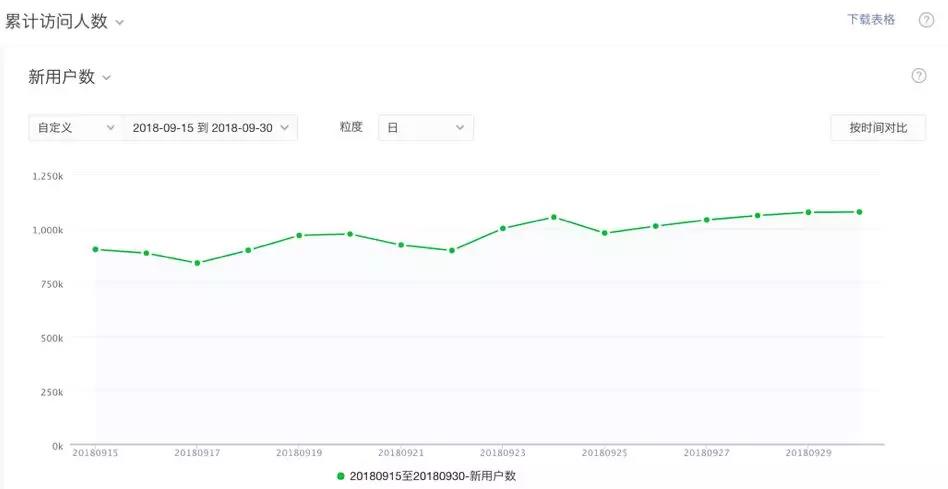Image resolution: width=948 pixels, height=489 pixels.
Task: Expand the 累计访问人数 dropdown arrow
Action: click(x=120, y=23)
